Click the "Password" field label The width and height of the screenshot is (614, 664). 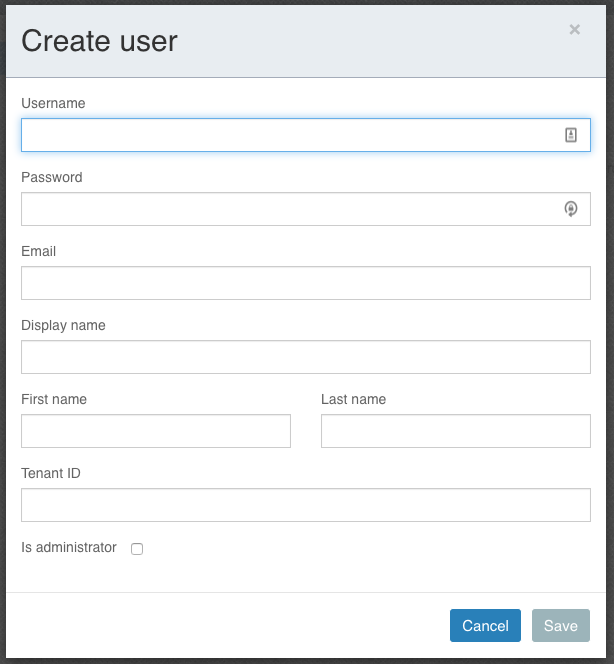[52, 177]
